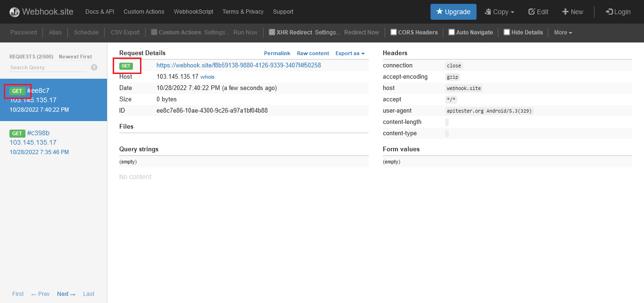644x303 pixels.
Task: Toggle the Newest First sort order
Action: click(75, 57)
